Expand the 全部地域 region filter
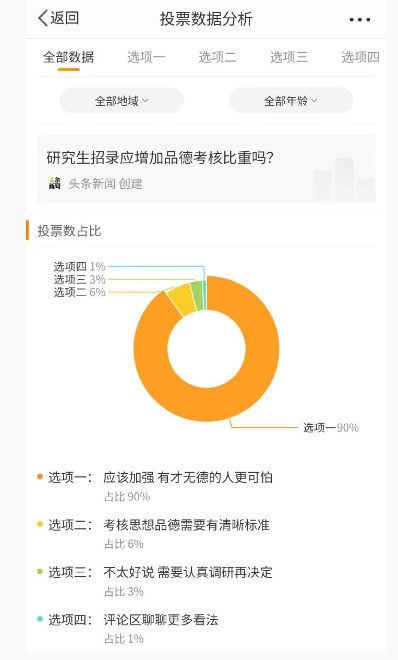Image resolution: width=398 pixels, height=660 pixels. coord(122,101)
